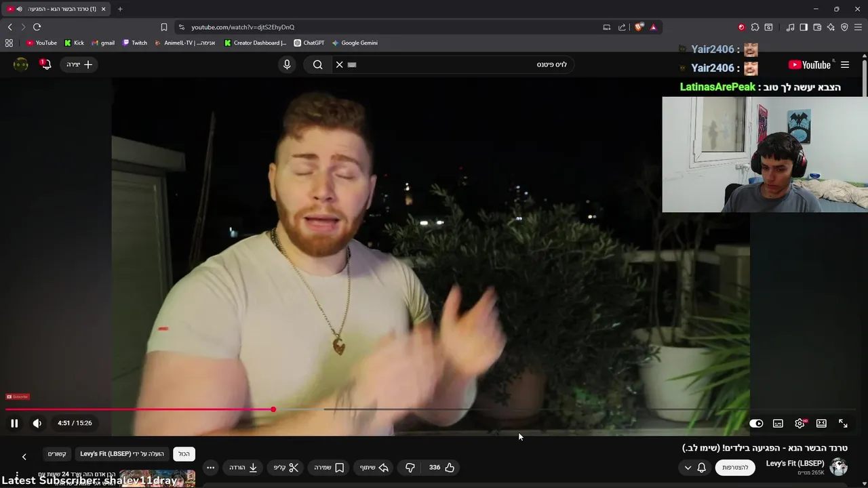
Task: Open the יצירה create button
Action: click(79, 64)
